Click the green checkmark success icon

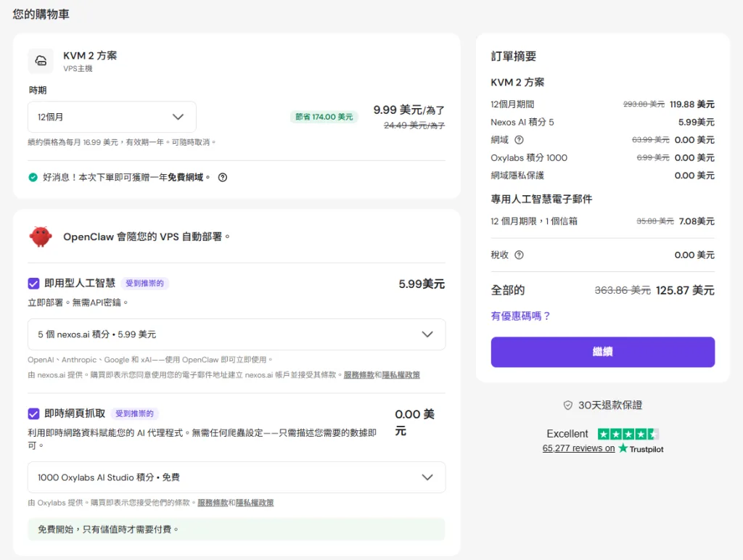click(33, 177)
